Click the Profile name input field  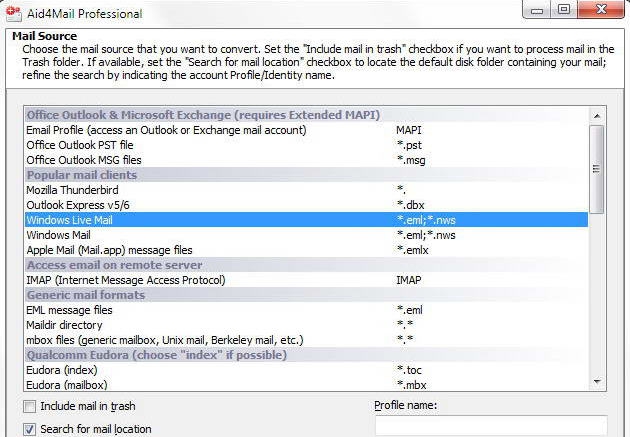pos(491,427)
